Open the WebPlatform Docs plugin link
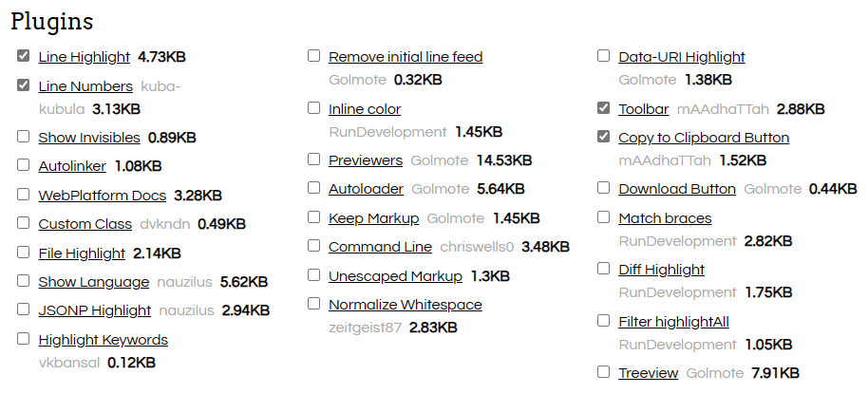Screen dimensions: 868x394 (x=102, y=196)
